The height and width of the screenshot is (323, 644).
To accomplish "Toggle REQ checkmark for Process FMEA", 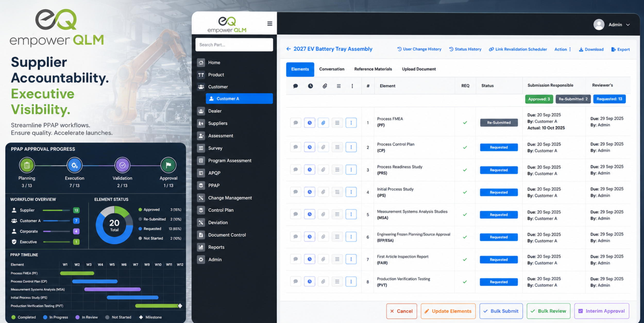I will coord(465,123).
